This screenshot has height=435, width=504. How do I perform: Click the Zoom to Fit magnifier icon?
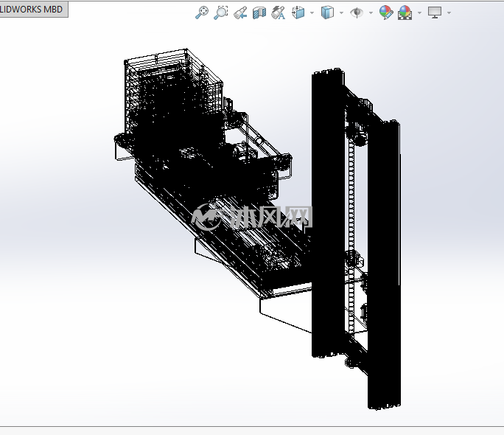(x=202, y=13)
